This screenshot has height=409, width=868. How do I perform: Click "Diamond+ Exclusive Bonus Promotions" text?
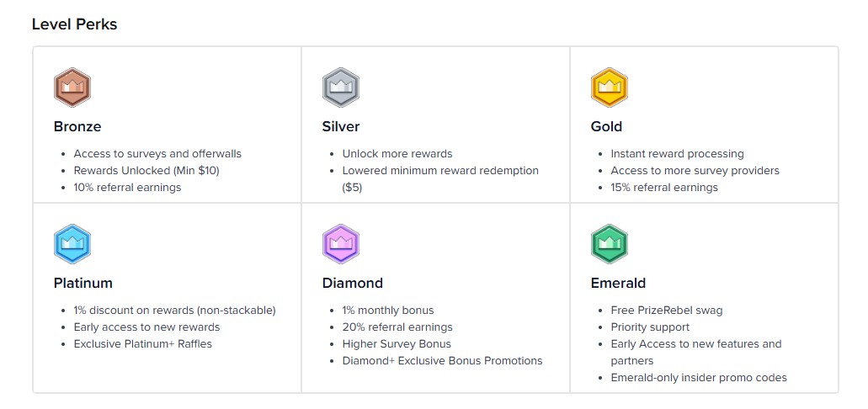tap(442, 361)
